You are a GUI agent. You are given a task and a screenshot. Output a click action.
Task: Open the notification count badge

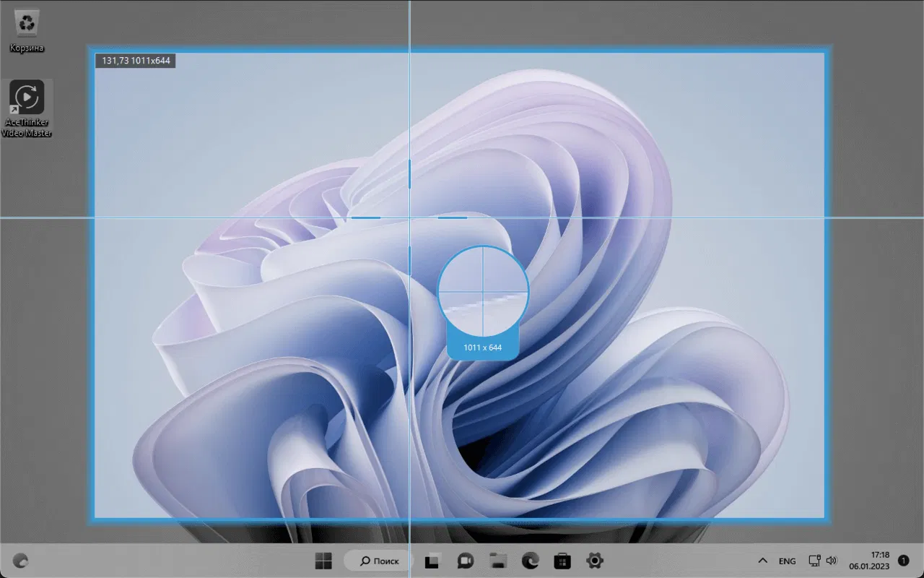coord(903,561)
